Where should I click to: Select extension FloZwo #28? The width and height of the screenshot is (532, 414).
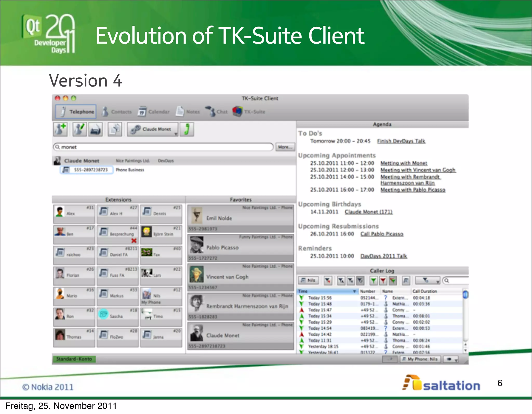(x=117, y=337)
